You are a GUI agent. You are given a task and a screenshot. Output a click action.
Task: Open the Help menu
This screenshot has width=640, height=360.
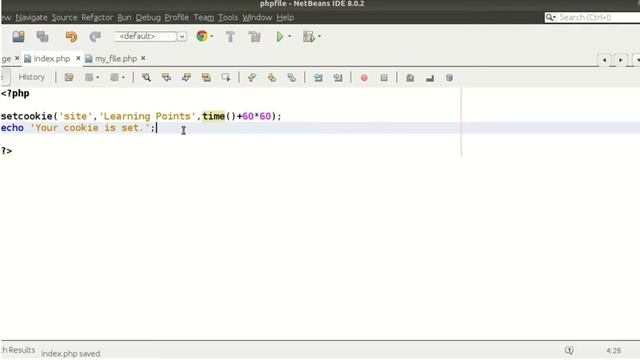[x=285, y=18]
